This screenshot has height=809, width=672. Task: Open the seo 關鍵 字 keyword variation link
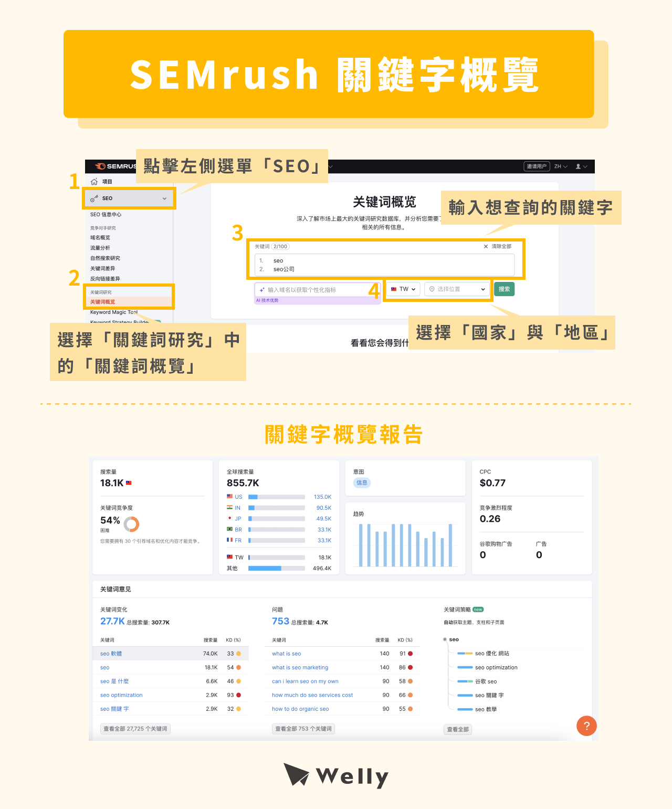click(x=114, y=709)
